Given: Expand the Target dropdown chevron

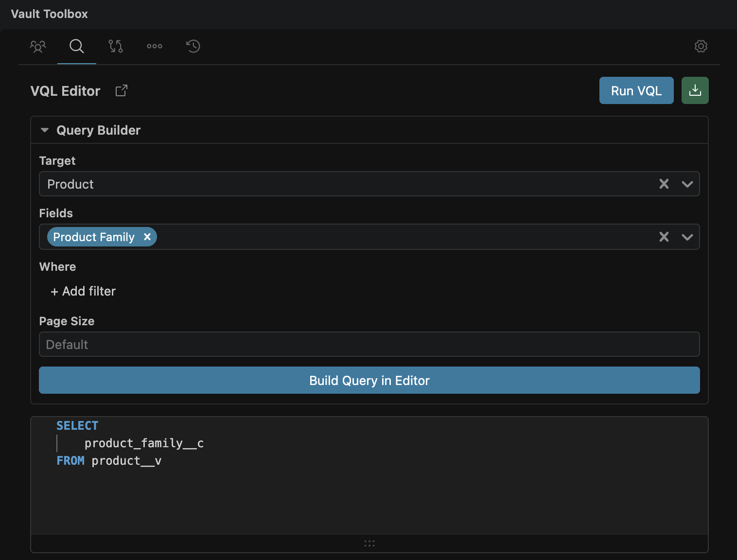Looking at the screenshot, I should (x=687, y=184).
